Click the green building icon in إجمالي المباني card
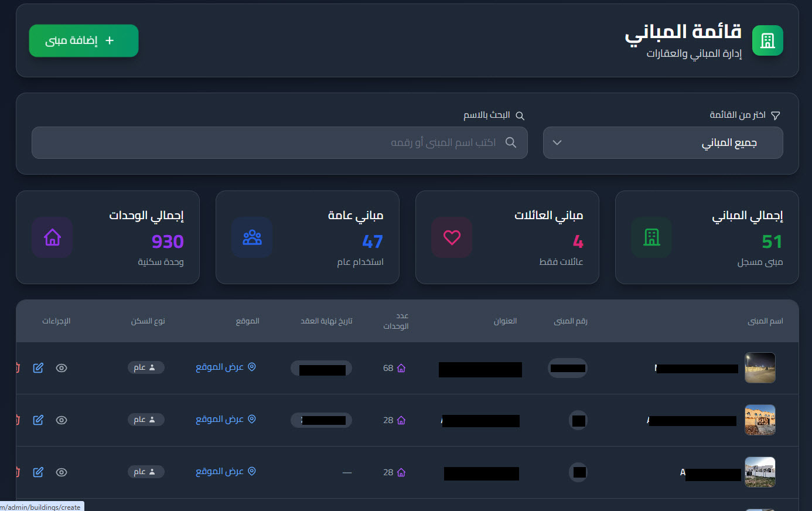The width and height of the screenshot is (812, 511). coord(651,237)
